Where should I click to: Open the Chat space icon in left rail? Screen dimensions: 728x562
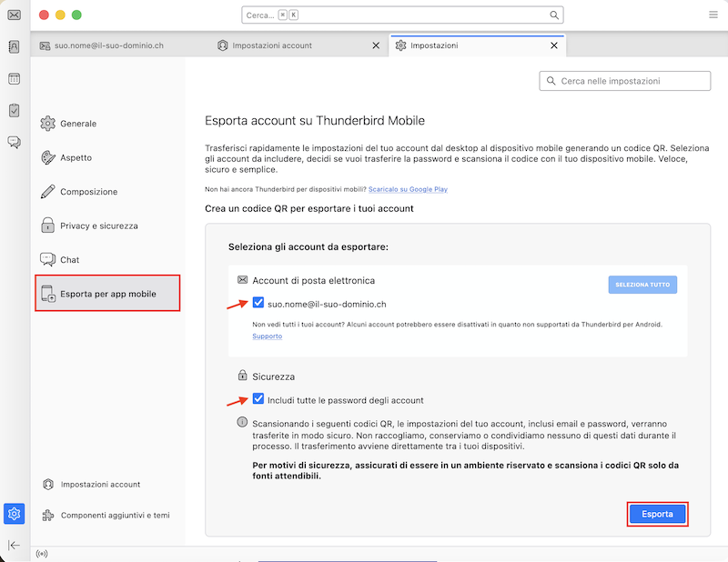coord(14,142)
